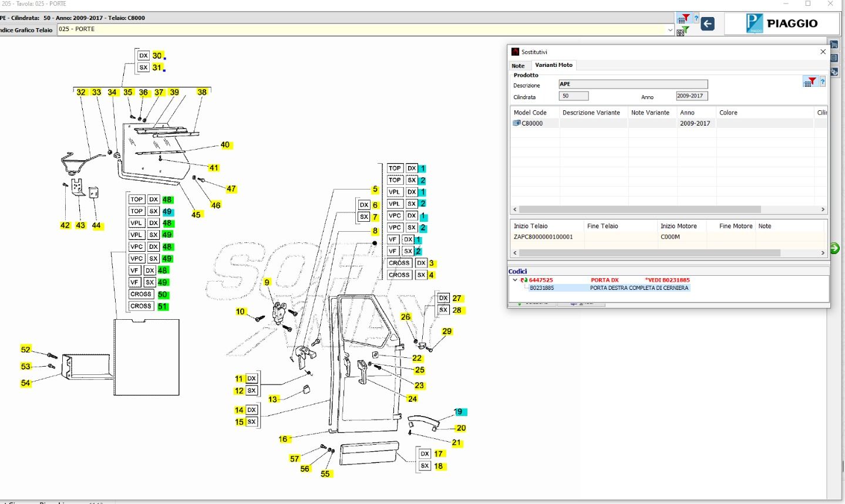Open the Indice Grafico Telaio dropdown

(670, 30)
